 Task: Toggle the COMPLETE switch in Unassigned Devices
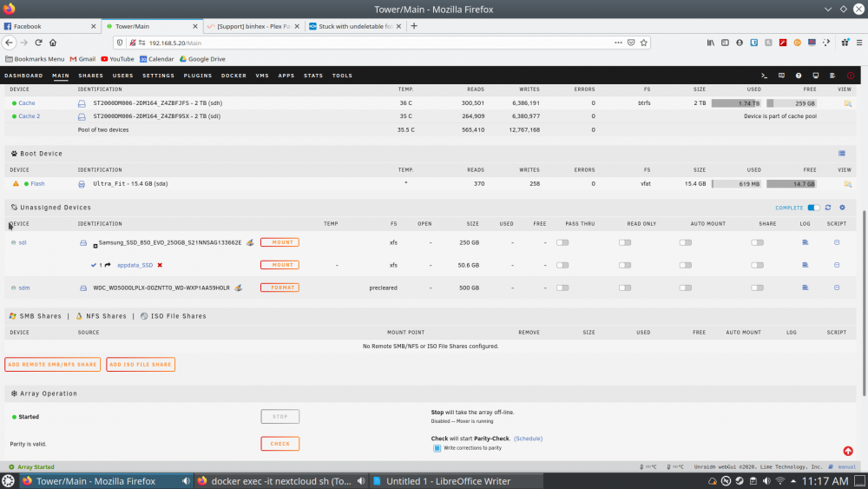pos(813,208)
